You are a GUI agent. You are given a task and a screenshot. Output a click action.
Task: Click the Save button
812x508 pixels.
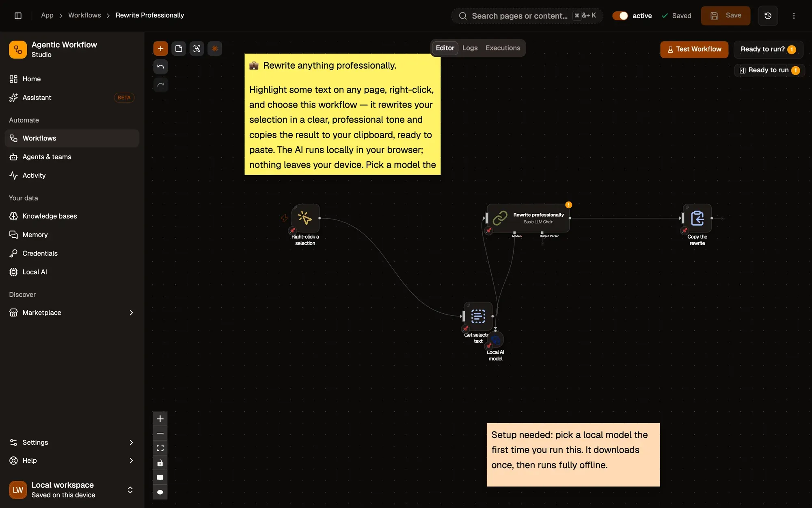(x=726, y=16)
